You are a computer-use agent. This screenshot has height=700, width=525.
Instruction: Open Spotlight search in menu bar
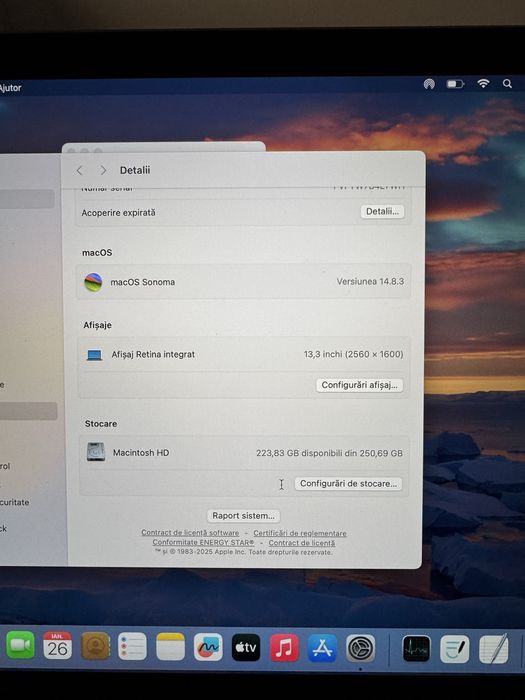click(507, 83)
